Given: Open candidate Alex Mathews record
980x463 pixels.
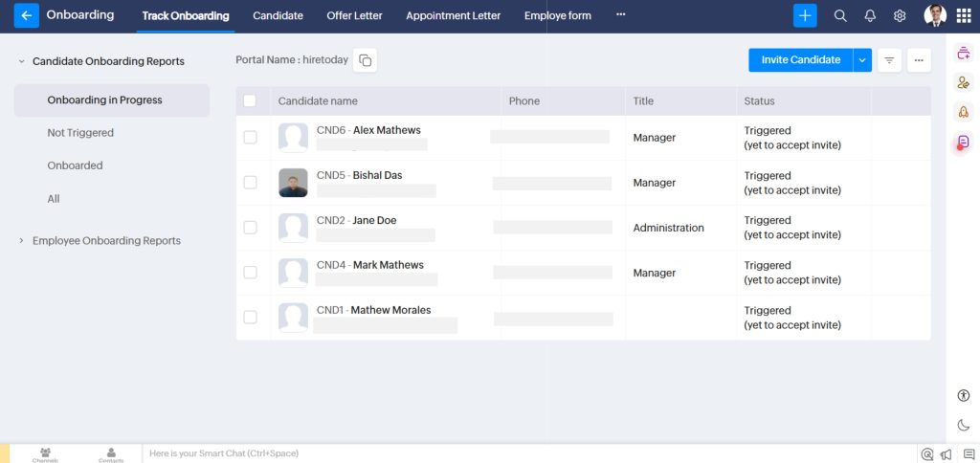Looking at the screenshot, I should [387, 131].
